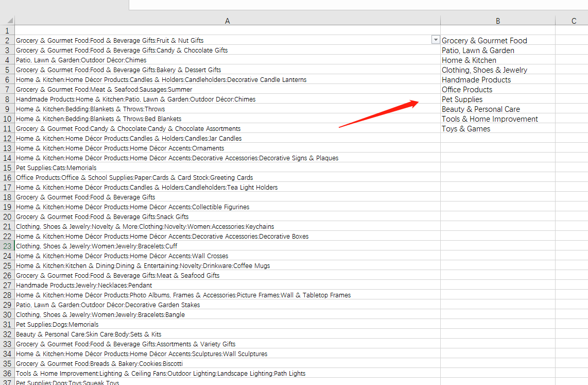
Task: Click empty cell C2 next to Grocery
Action: point(572,40)
